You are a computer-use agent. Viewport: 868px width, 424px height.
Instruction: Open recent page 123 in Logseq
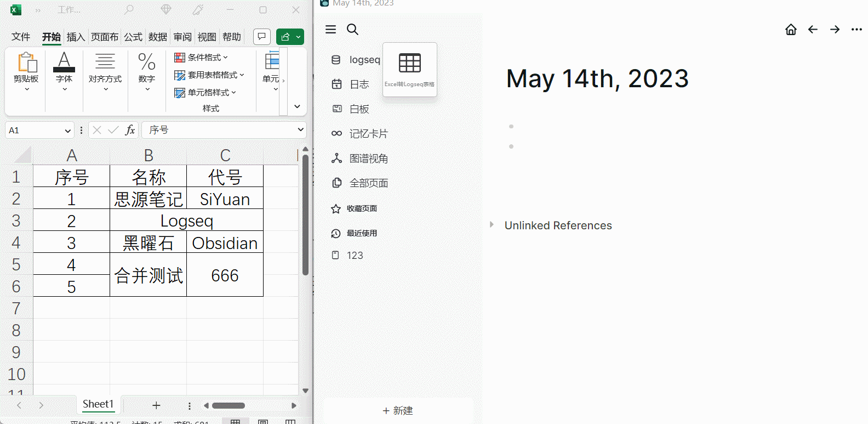347,255
